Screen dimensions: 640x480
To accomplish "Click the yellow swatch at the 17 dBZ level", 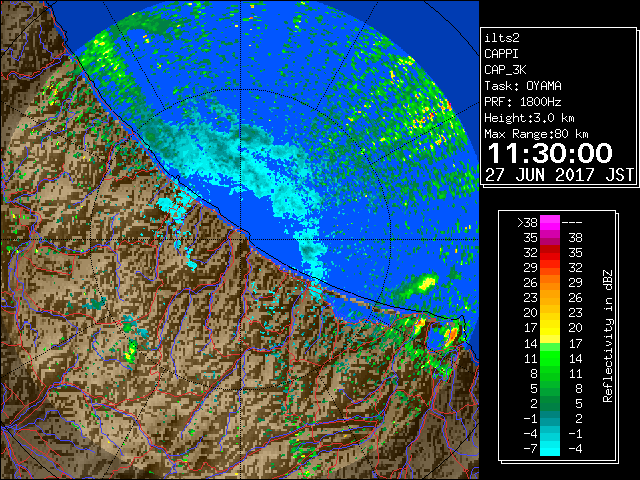I will click(x=550, y=328).
